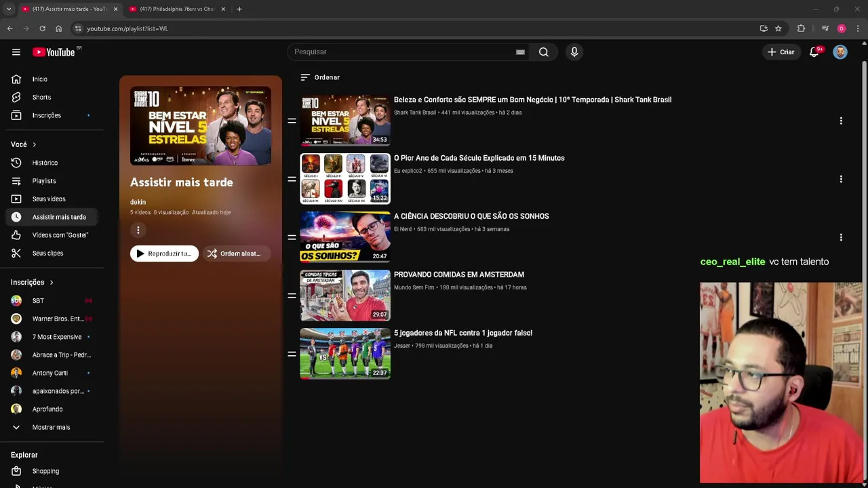Viewport: 868px width, 488px height.
Task: Expand the Você section chevron
Action: coord(34,144)
